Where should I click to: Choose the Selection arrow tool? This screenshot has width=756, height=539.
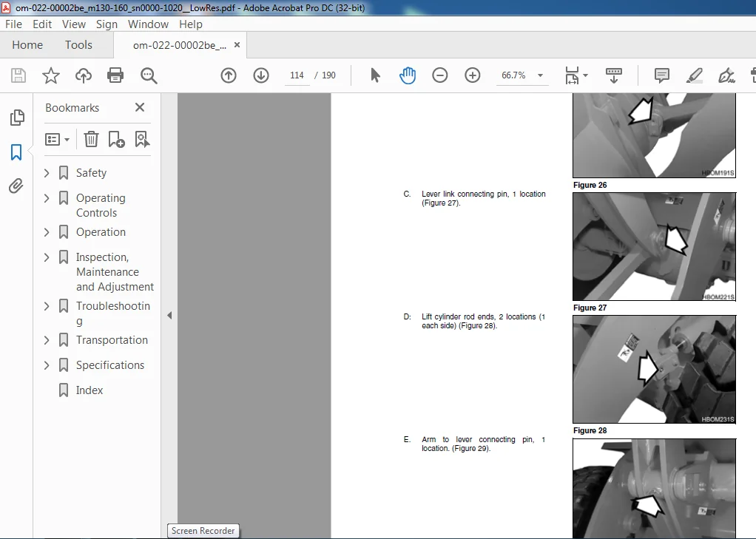click(375, 75)
